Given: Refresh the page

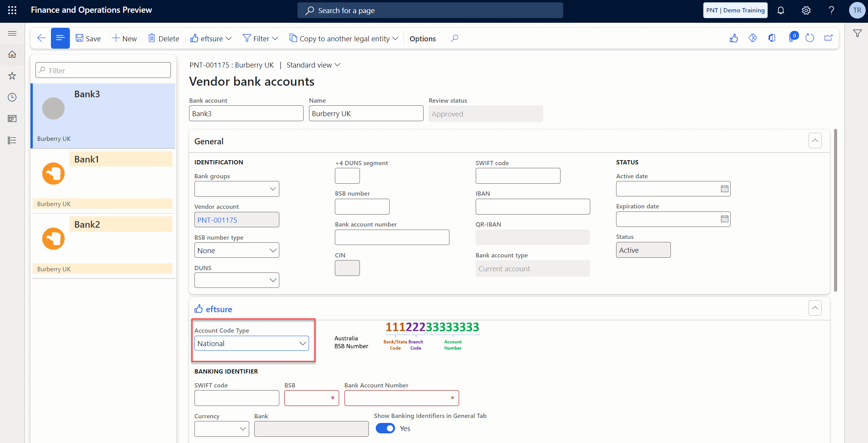Looking at the screenshot, I should coord(810,38).
